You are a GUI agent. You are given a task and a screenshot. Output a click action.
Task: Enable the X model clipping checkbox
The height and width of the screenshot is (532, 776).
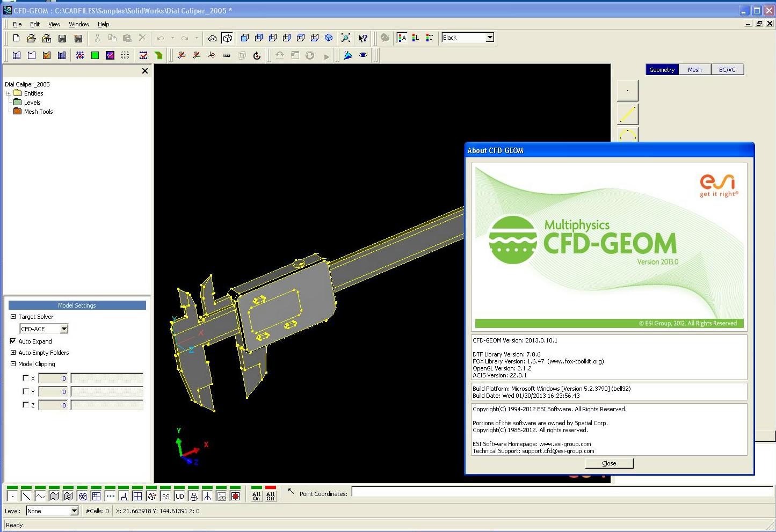(25, 378)
